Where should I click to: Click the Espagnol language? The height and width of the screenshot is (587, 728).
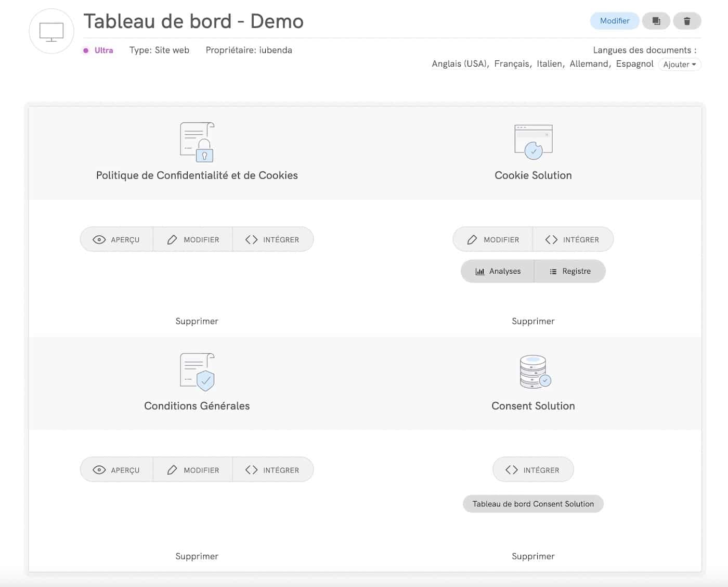click(x=634, y=64)
